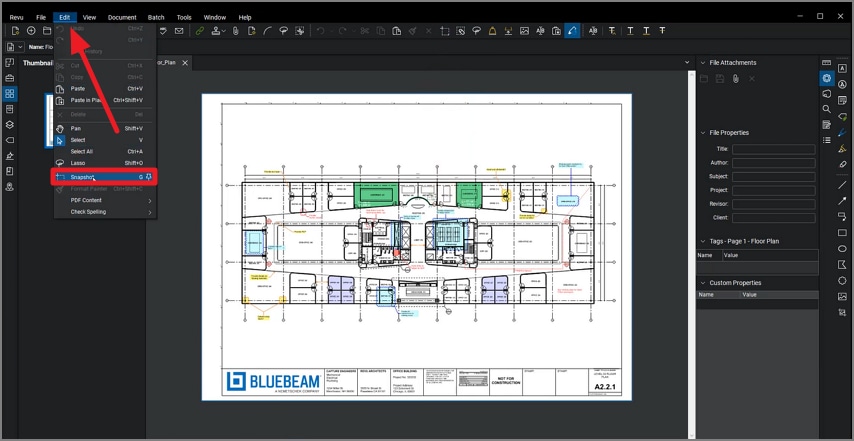Select the eraser markup tool

(x=843, y=164)
